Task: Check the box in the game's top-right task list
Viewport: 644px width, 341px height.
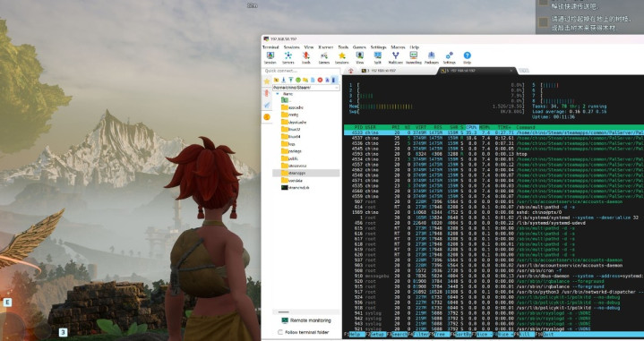Action: point(544,21)
